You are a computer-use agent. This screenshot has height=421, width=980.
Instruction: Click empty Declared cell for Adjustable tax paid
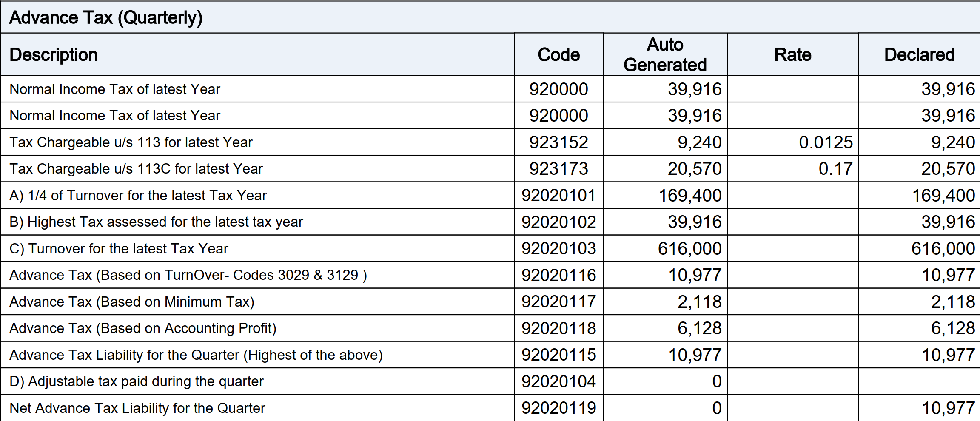[x=919, y=381]
